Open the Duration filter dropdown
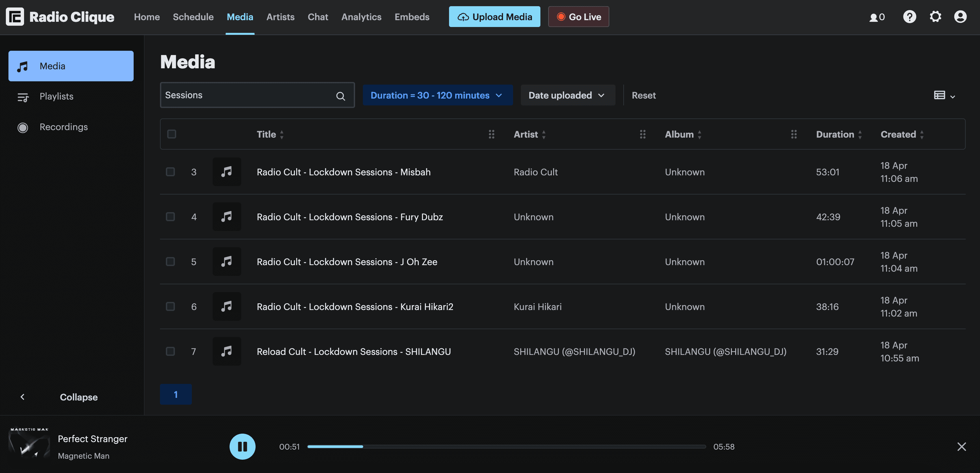Screen dimensions: 980x473 tap(437, 95)
